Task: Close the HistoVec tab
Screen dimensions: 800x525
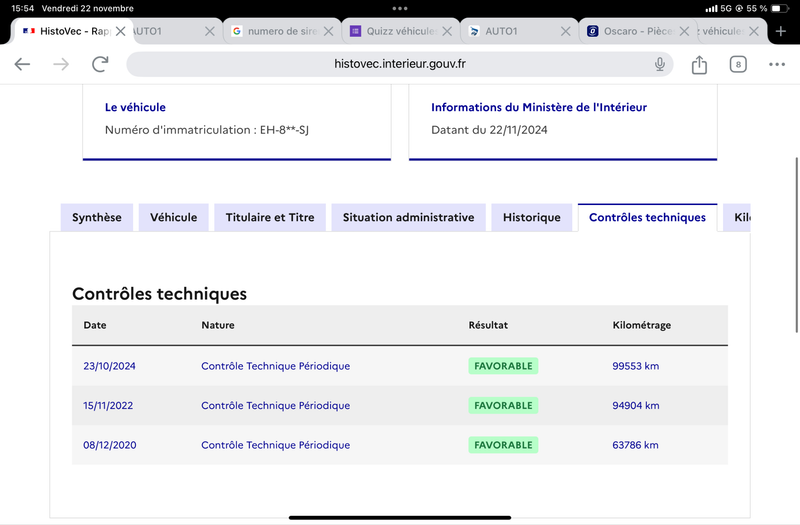Action: (x=120, y=31)
